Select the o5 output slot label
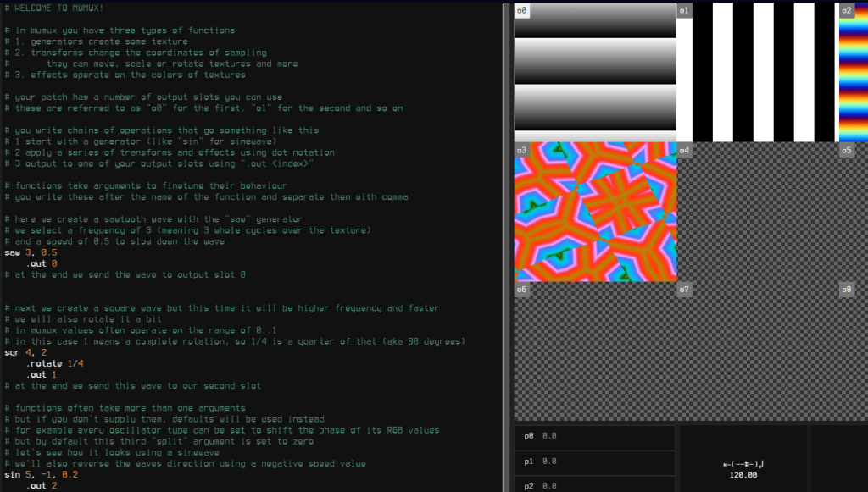Viewport: 868px width, 492px height. coord(847,150)
